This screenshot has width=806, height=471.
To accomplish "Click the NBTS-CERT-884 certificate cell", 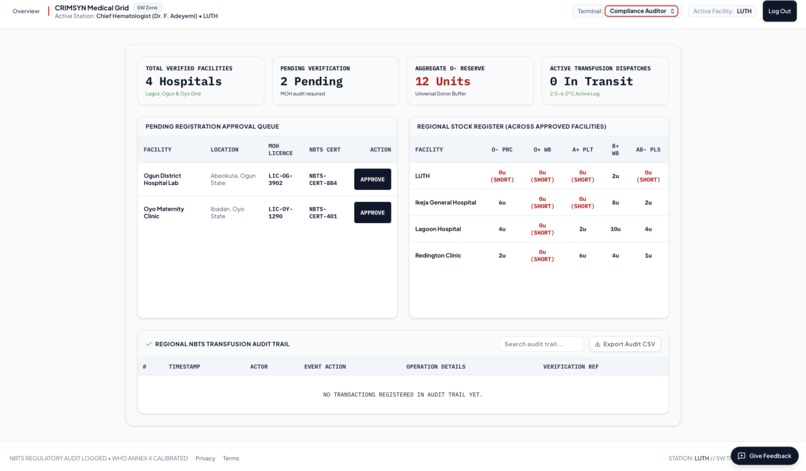I will coord(323,179).
